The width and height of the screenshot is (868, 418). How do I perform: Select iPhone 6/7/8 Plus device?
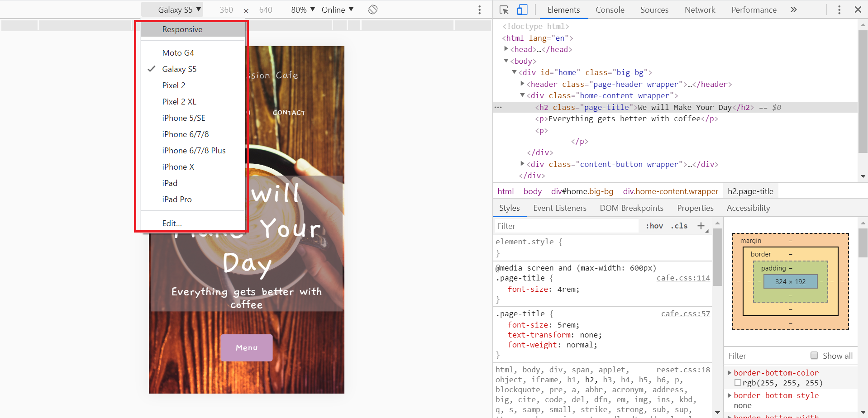pos(193,151)
